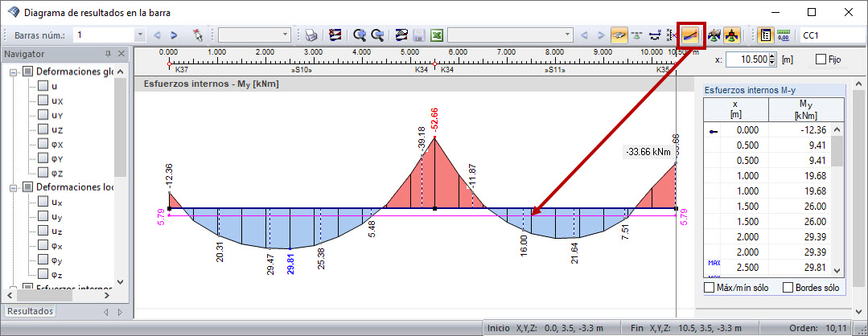Viewport: 868px width, 336px height.
Task: Go to next bar number arrow
Action: [174, 35]
